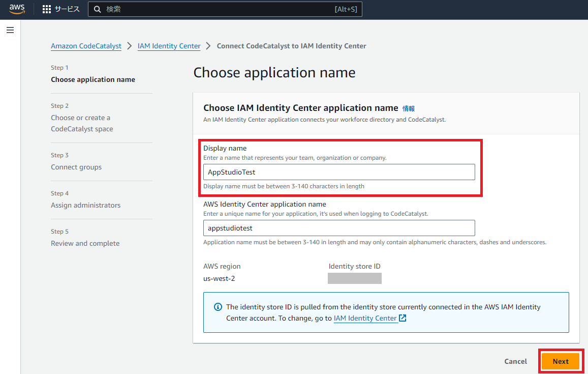
Task: Click the Choose application name heading
Action: pyautogui.click(x=274, y=72)
